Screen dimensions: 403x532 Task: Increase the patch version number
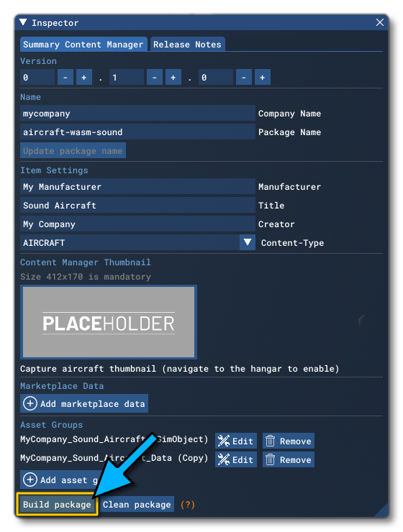click(x=263, y=78)
